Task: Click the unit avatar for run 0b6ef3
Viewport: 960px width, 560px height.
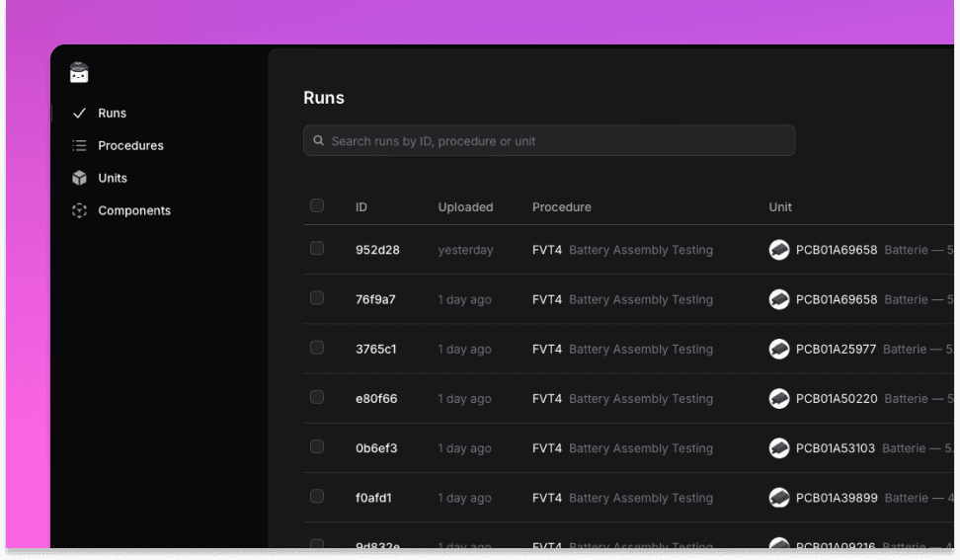Action: click(x=779, y=448)
